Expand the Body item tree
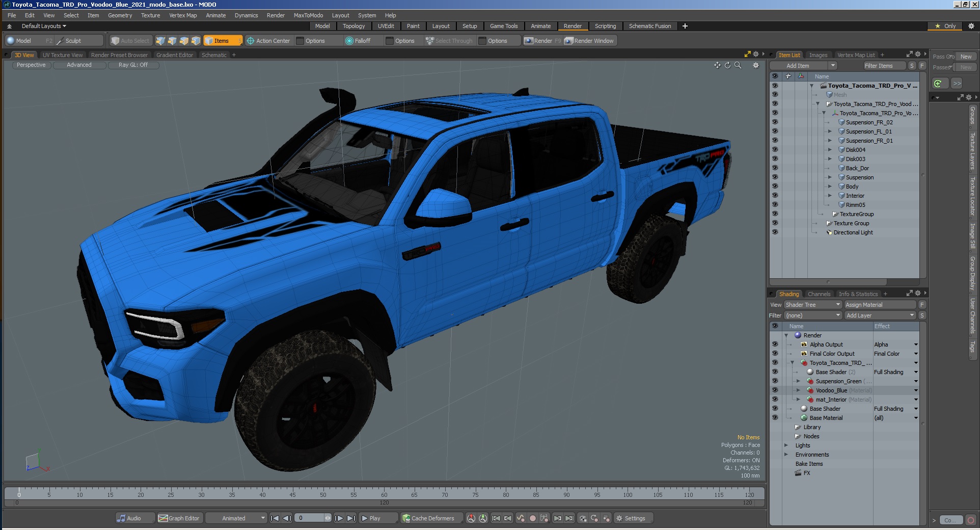980x530 pixels. tap(830, 187)
